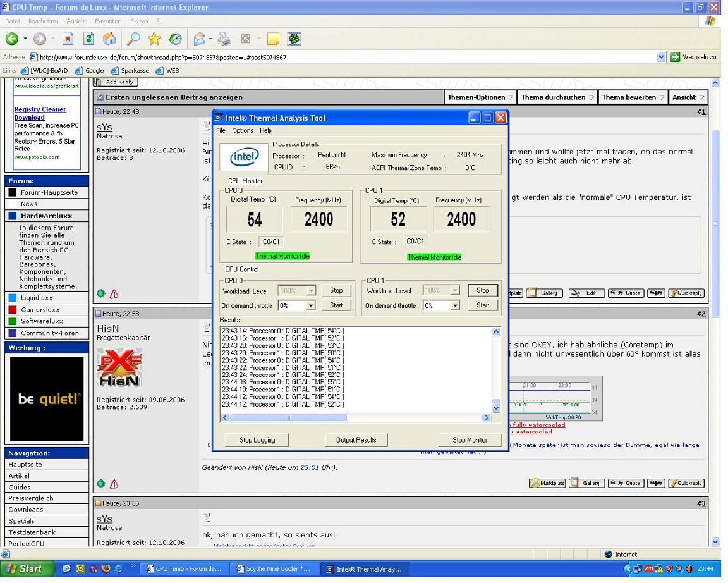
Task: Open the Hardwareluxx forum sidebar item
Action: (46, 216)
